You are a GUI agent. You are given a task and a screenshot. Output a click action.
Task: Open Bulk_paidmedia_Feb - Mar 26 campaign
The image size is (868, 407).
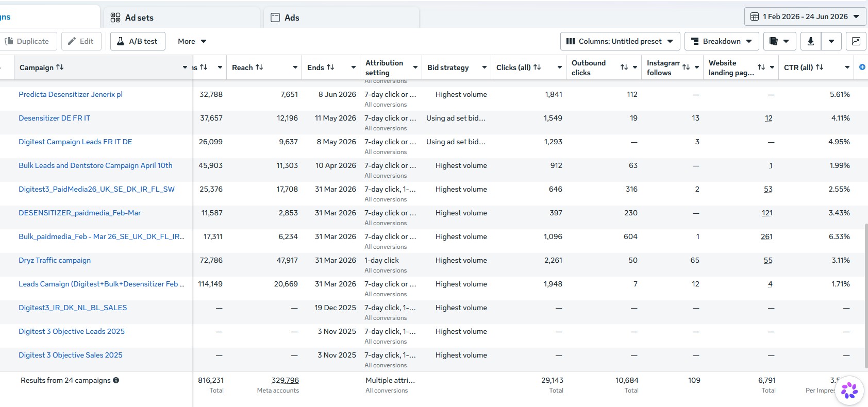coord(102,236)
